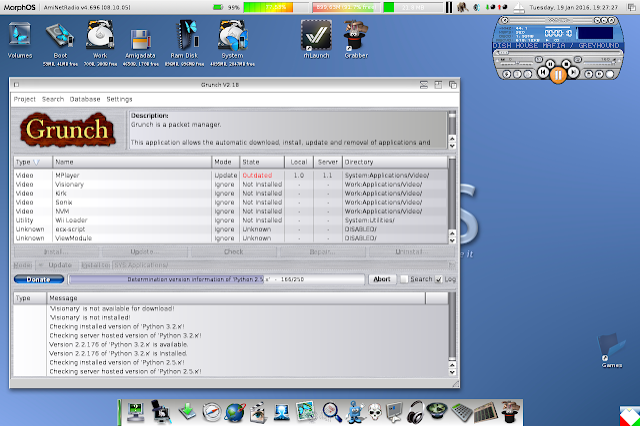Enable the Search checkbox
The height and width of the screenshot is (426, 640).
point(405,279)
